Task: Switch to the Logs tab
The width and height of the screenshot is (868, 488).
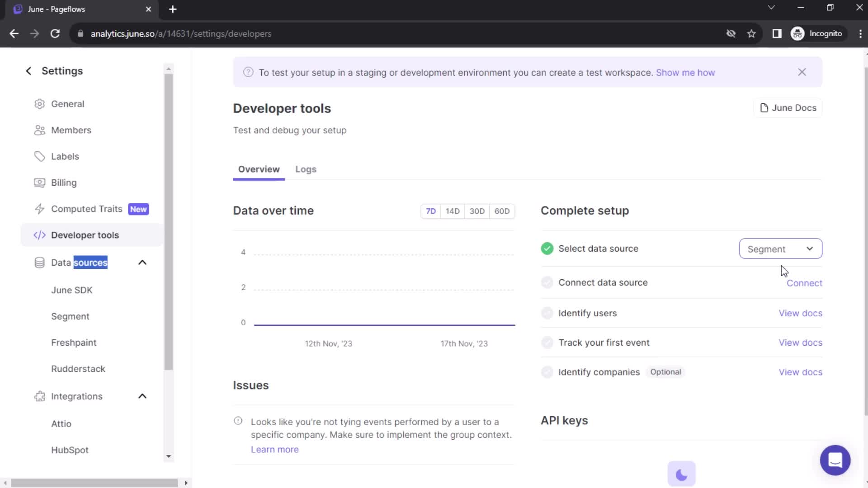Action: click(306, 169)
